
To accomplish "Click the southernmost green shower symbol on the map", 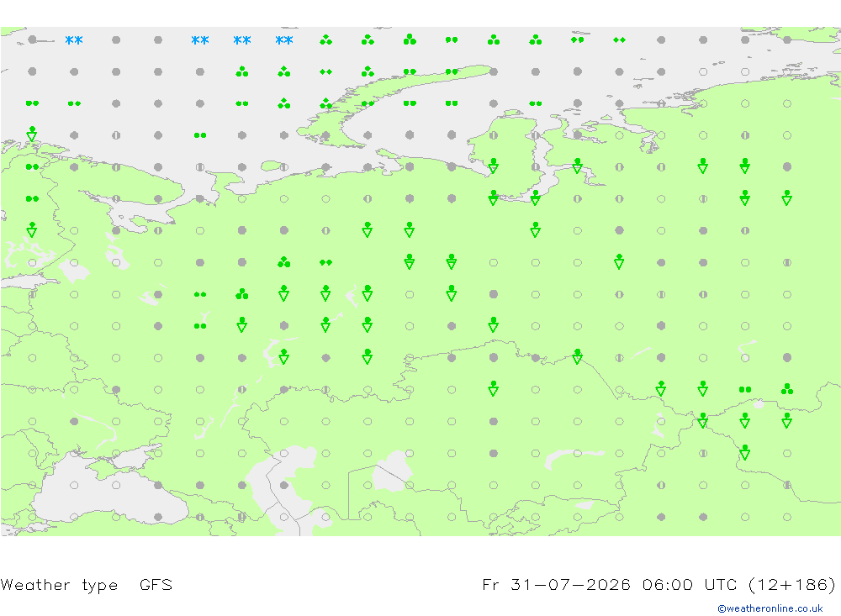I will [744, 452].
